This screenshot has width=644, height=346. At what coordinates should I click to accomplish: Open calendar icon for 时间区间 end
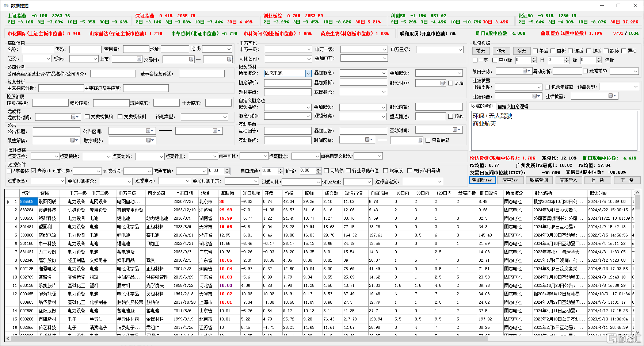tap(420, 140)
